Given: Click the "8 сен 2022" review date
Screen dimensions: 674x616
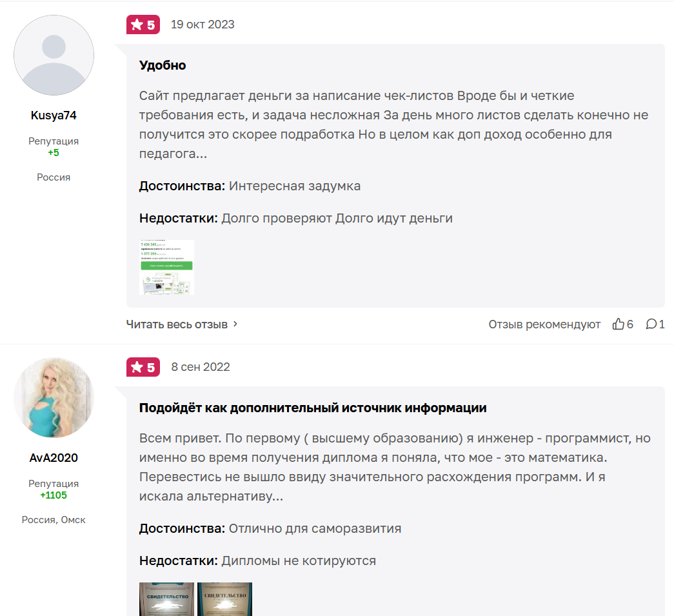Looking at the screenshot, I should tap(201, 367).
